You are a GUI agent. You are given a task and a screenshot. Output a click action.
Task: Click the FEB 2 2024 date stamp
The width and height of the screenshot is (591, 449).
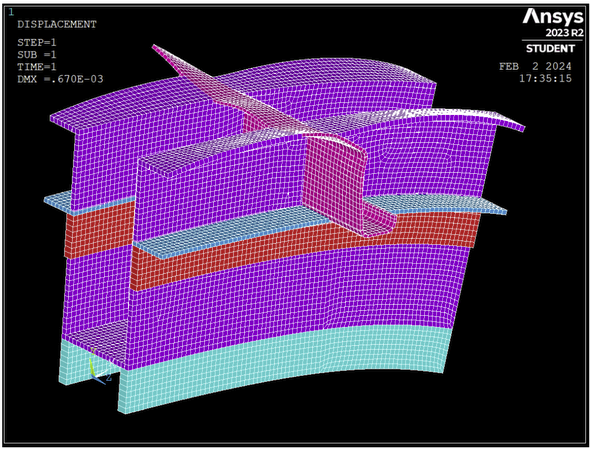coord(535,66)
